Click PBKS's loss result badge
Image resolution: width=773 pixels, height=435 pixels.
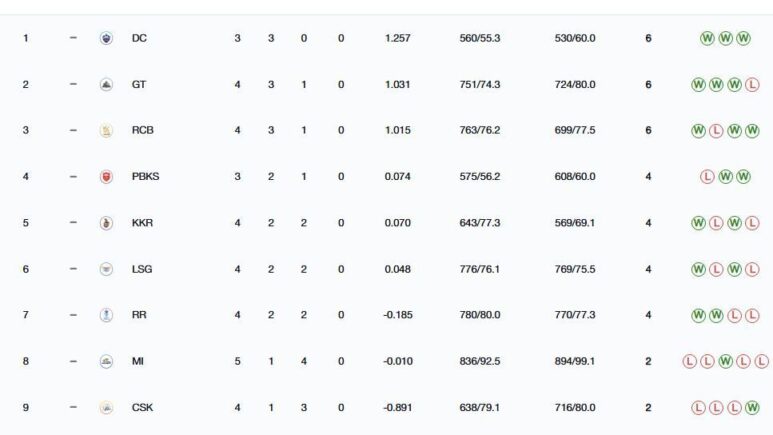(x=706, y=177)
